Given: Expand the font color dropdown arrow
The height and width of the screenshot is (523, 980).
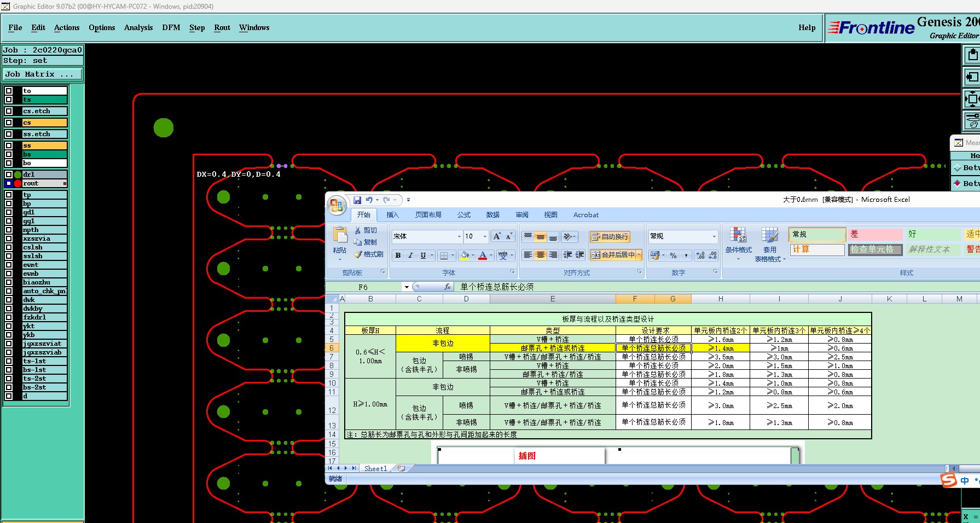Looking at the screenshot, I should [x=491, y=255].
